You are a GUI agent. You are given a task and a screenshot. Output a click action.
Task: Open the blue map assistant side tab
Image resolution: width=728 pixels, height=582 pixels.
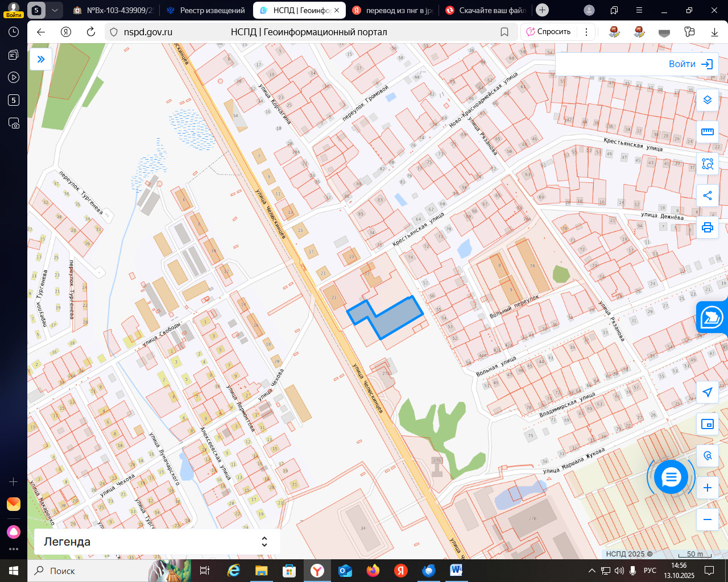pyautogui.click(x=712, y=317)
